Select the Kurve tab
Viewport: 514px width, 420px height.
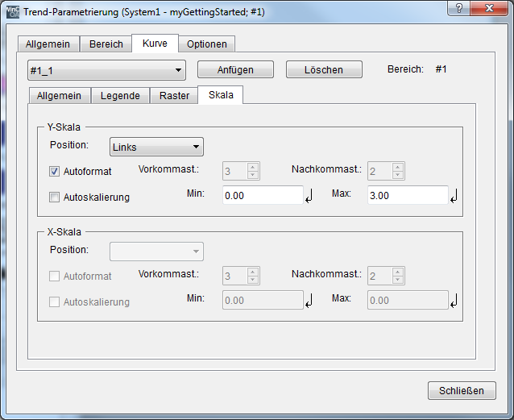[x=155, y=44]
